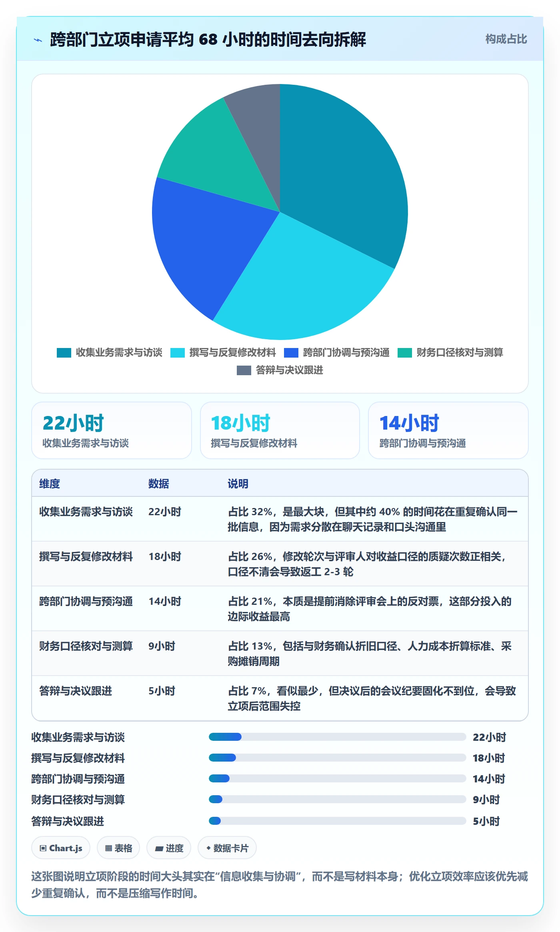Click the 跨部门协调与预沟通 progress bar

click(337, 778)
